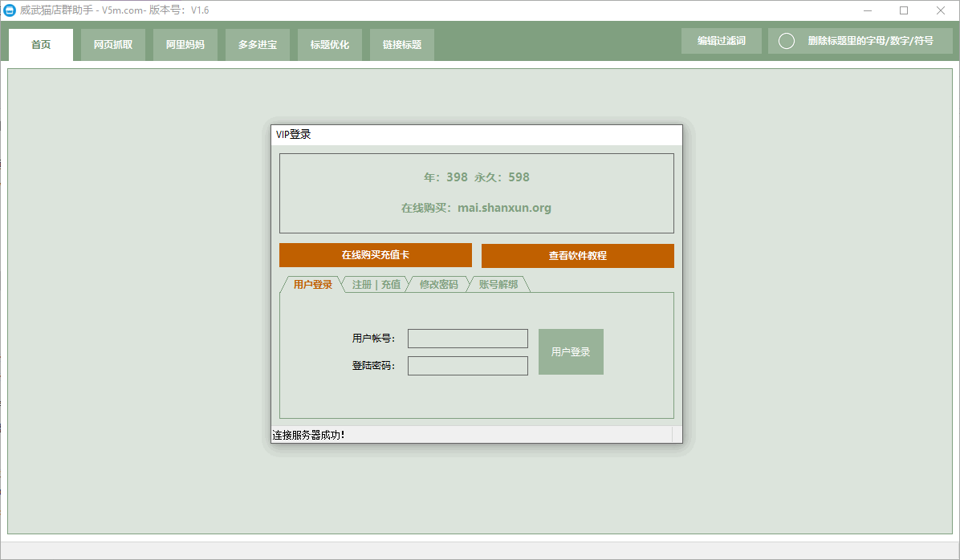
Task: Click the 连接服务器成功! status text
Action: click(x=308, y=435)
